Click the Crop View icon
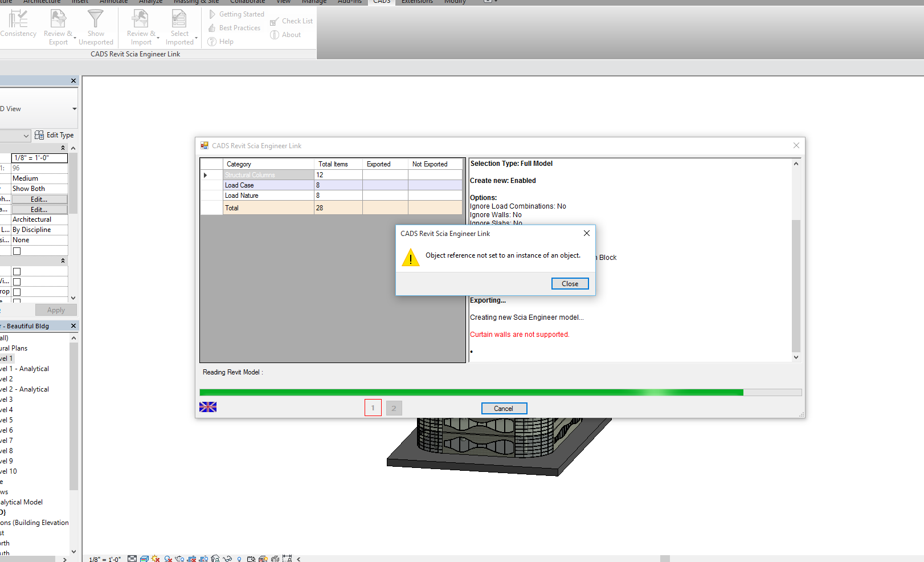This screenshot has width=924, height=562. (x=191, y=559)
